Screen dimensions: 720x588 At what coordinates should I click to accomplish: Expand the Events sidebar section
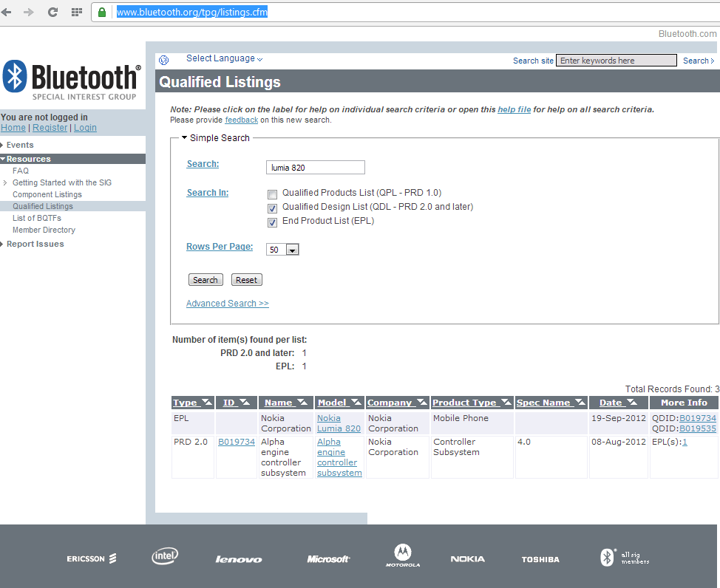point(1,145)
